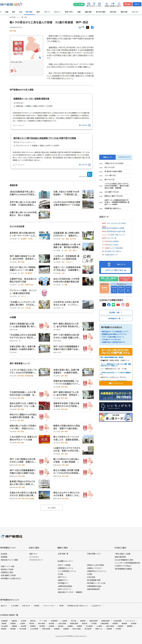Click the 申し込み button in the header
This screenshot has height=644, width=142.
[x=128, y=4]
